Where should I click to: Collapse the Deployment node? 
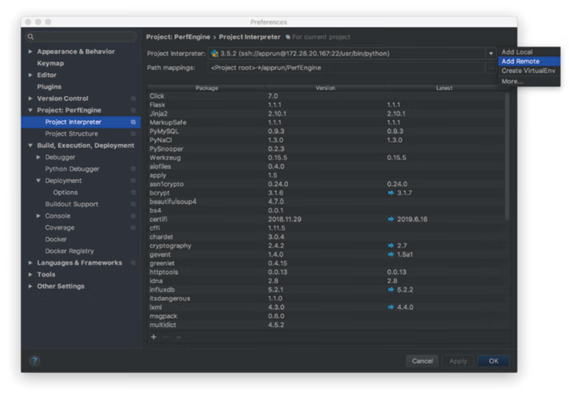pyautogui.click(x=38, y=180)
